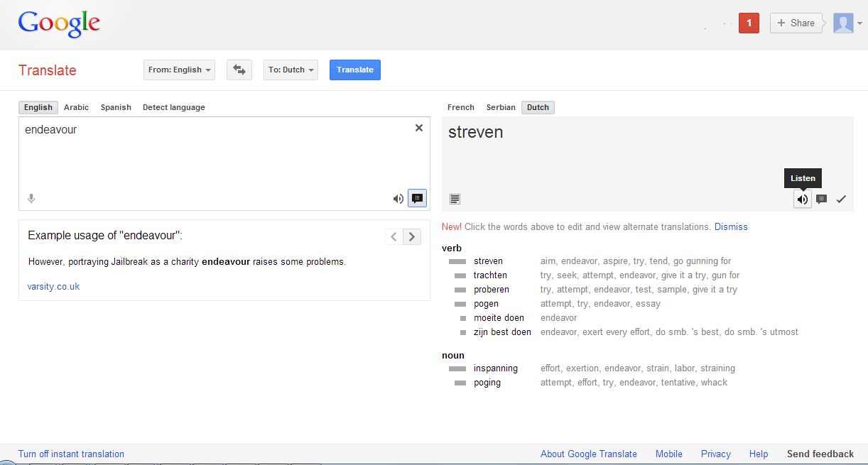This screenshot has width=868, height=465.
Task: Select the noun translation 'inspanning'
Action: point(496,368)
